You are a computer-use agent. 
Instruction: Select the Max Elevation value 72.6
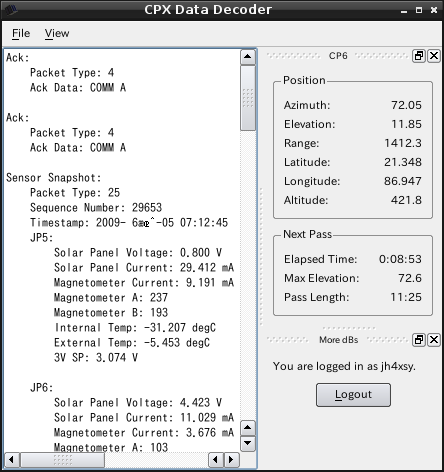(410, 278)
